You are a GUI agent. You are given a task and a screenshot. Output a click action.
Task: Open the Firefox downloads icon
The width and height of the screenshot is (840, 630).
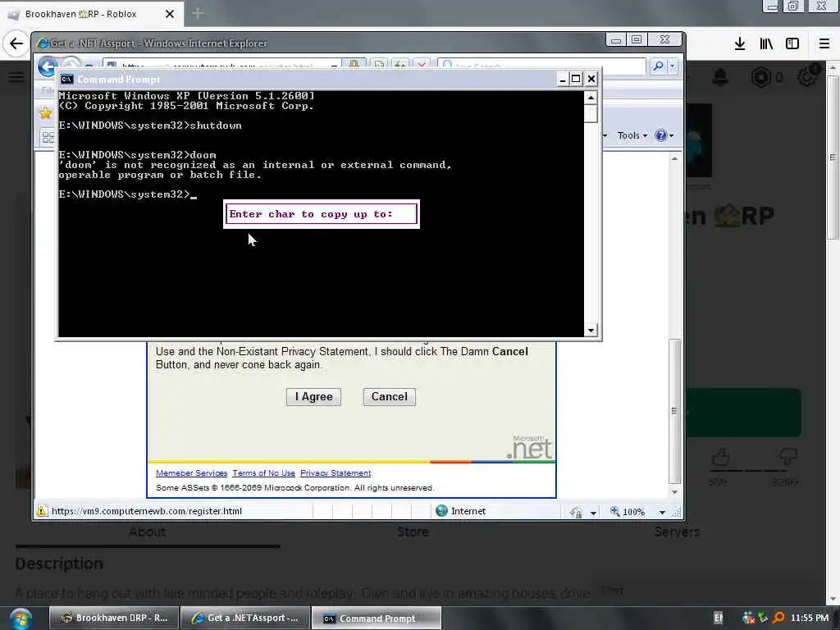click(x=740, y=44)
